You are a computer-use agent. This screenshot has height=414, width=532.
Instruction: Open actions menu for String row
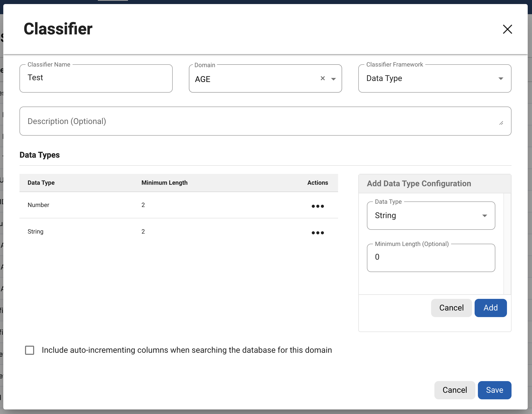tap(318, 233)
